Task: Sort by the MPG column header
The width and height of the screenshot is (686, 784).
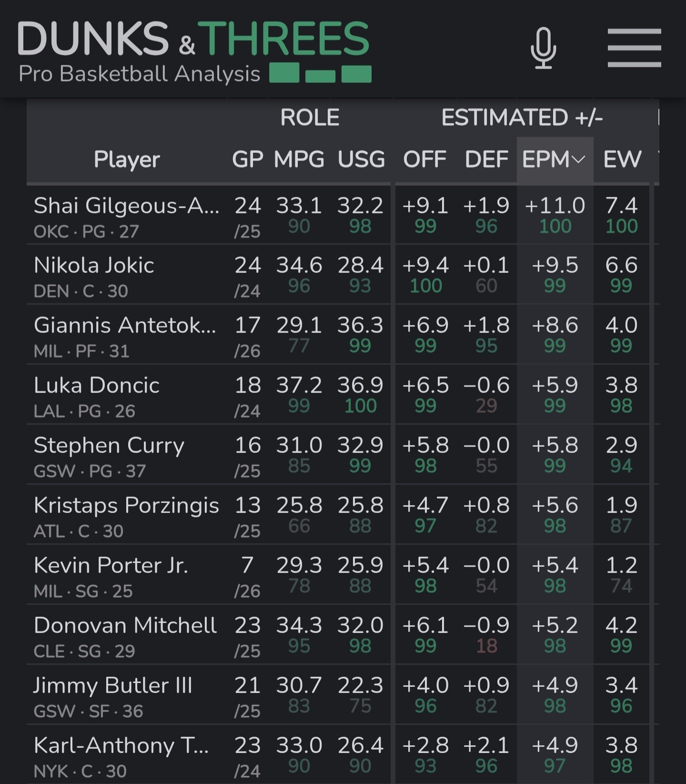Action: (299, 160)
